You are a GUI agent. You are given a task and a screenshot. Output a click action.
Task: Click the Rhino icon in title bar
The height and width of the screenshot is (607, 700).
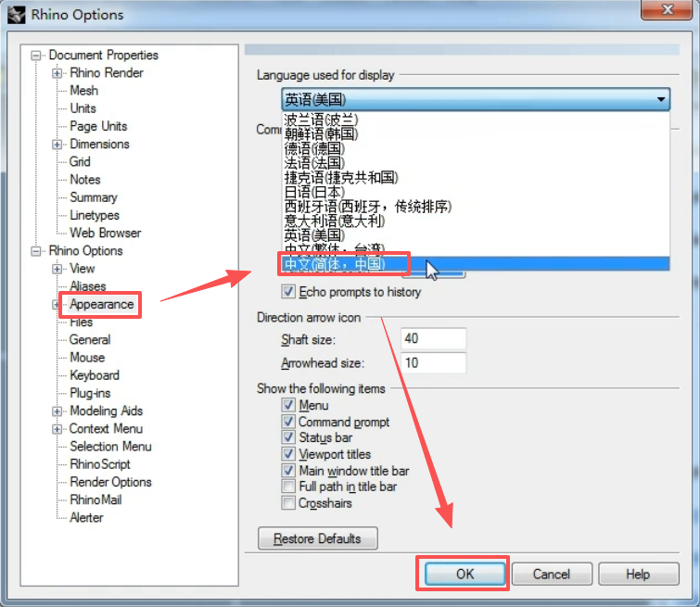pyautogui.click(x=17, y=16)
